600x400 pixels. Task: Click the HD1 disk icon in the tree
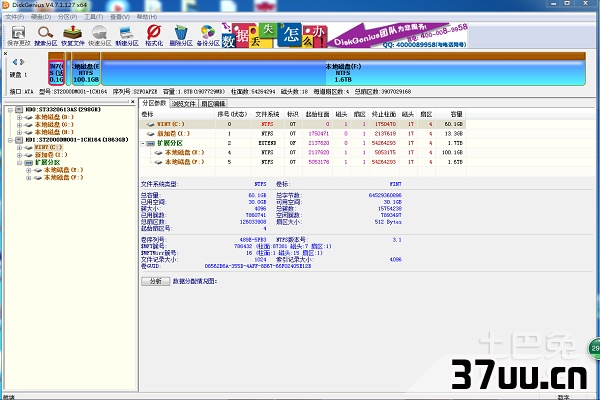19,140
